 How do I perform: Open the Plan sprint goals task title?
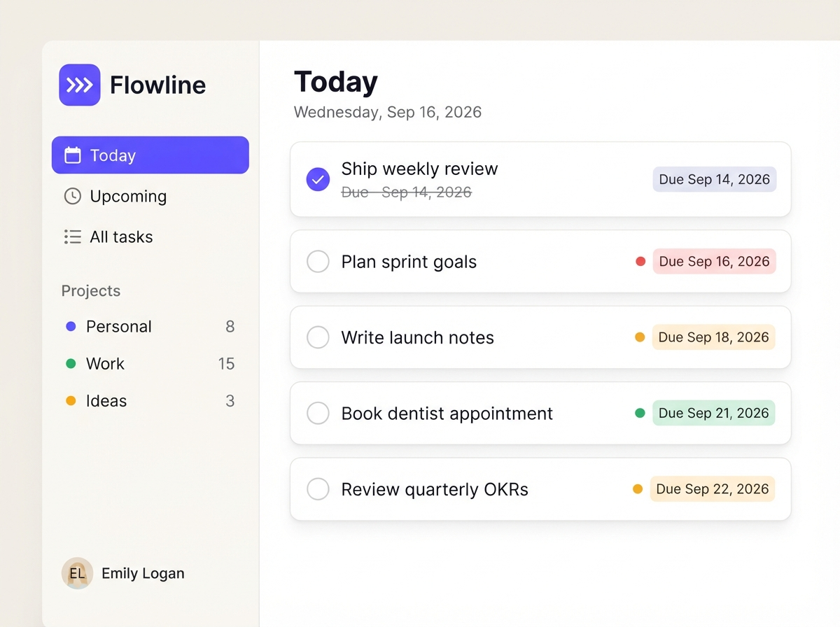pos(409,262)
